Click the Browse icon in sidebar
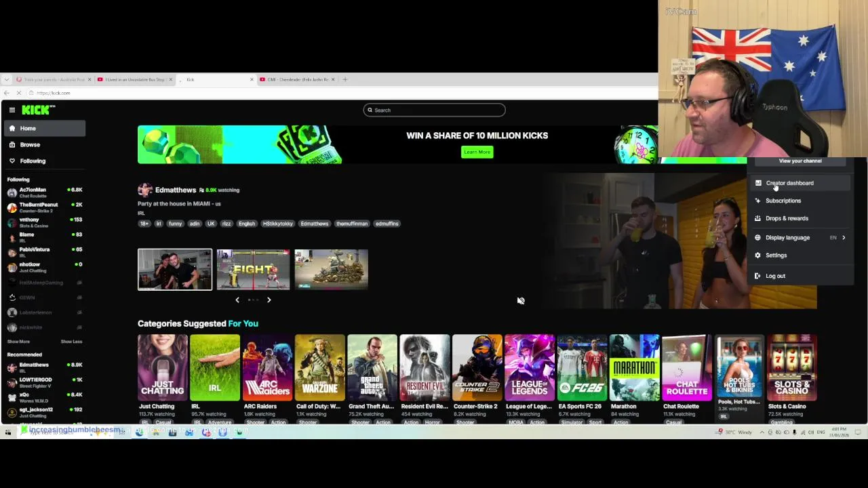 coord(12,144)
